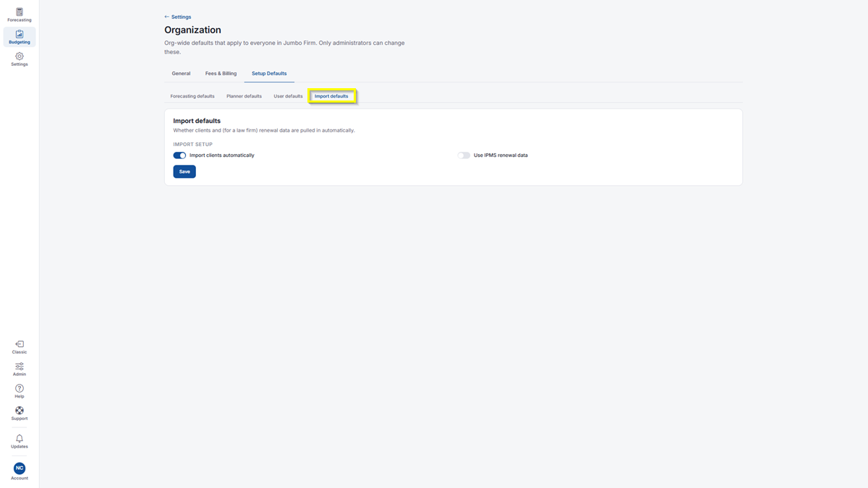Open the Forecasting calculator icon
This screenshot has width=868, height=488.
click(20, 12)
